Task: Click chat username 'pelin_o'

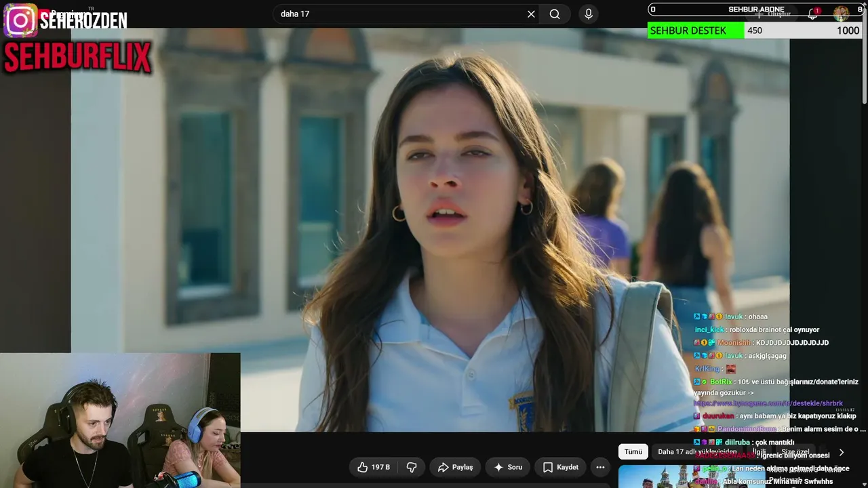Action: [x=715, y=468]
